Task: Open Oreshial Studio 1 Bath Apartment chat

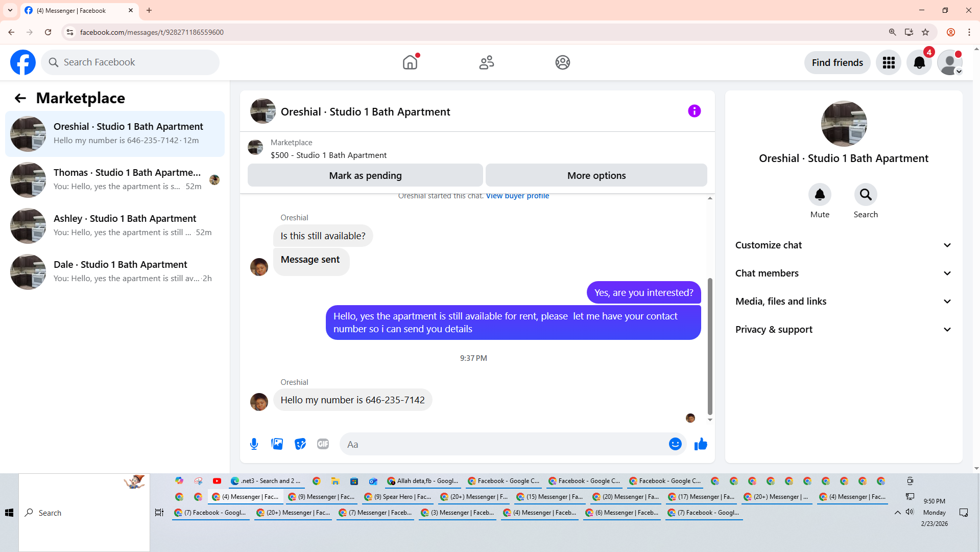Action: click(x=115, y=134)
